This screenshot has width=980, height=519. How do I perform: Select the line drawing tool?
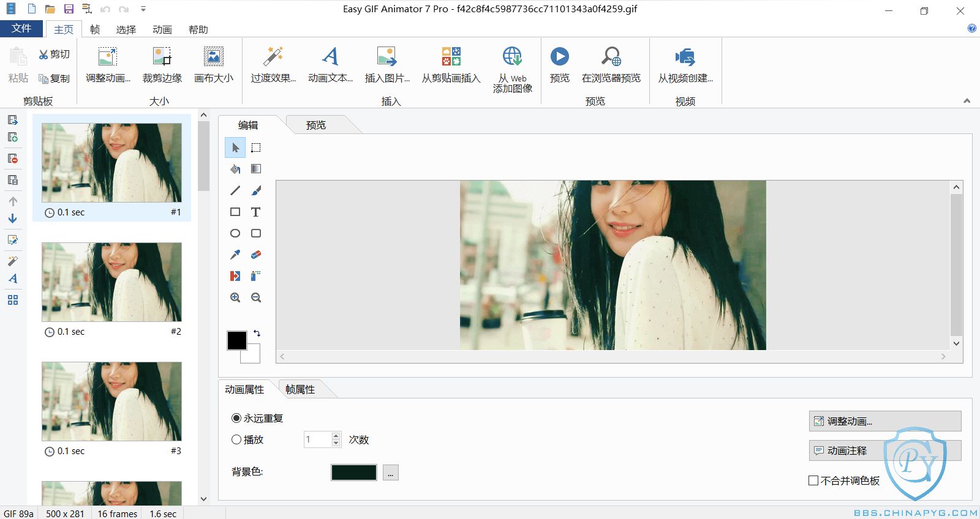tap(235, 190)
